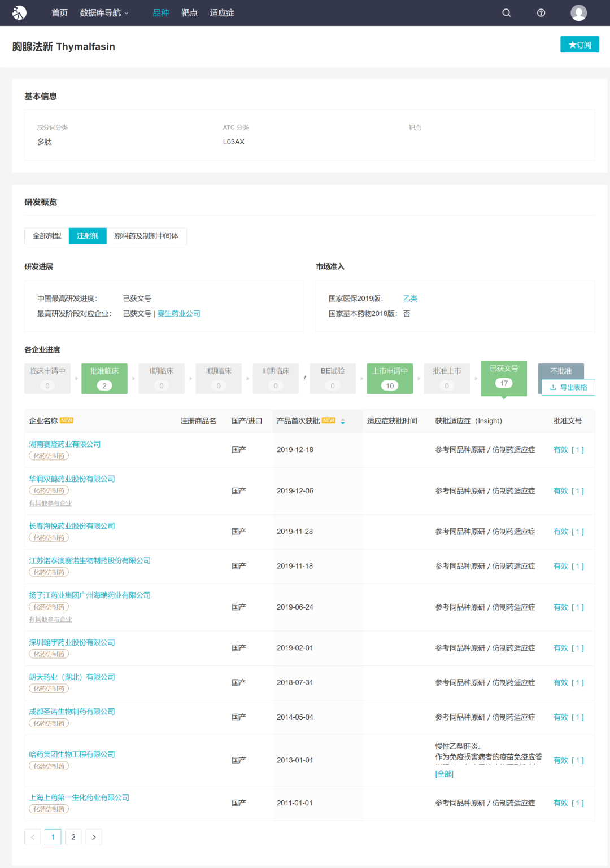Select the BE试验 stage box

333,378
